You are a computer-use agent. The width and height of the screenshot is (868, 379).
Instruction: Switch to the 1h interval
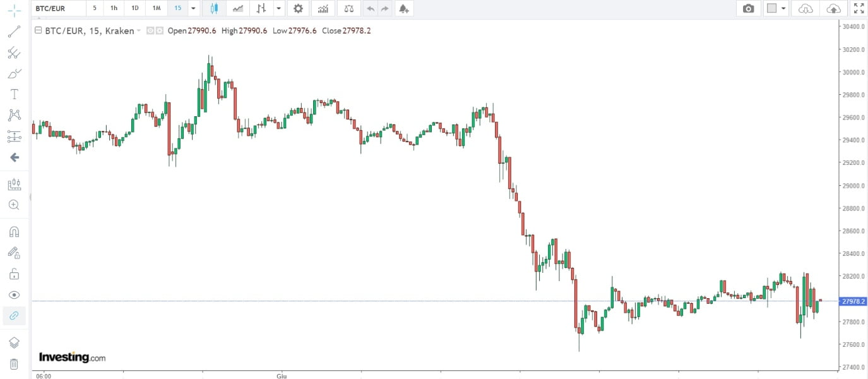click(x=114, y=9)
